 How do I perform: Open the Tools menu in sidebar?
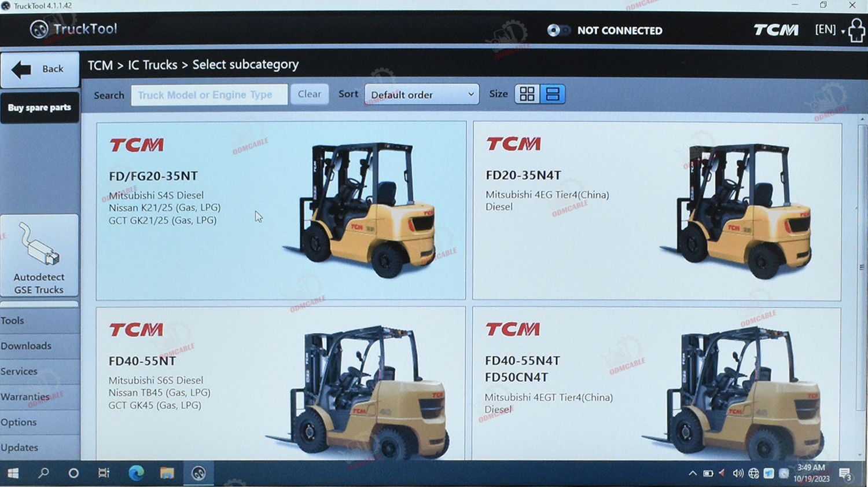(39, 320)
